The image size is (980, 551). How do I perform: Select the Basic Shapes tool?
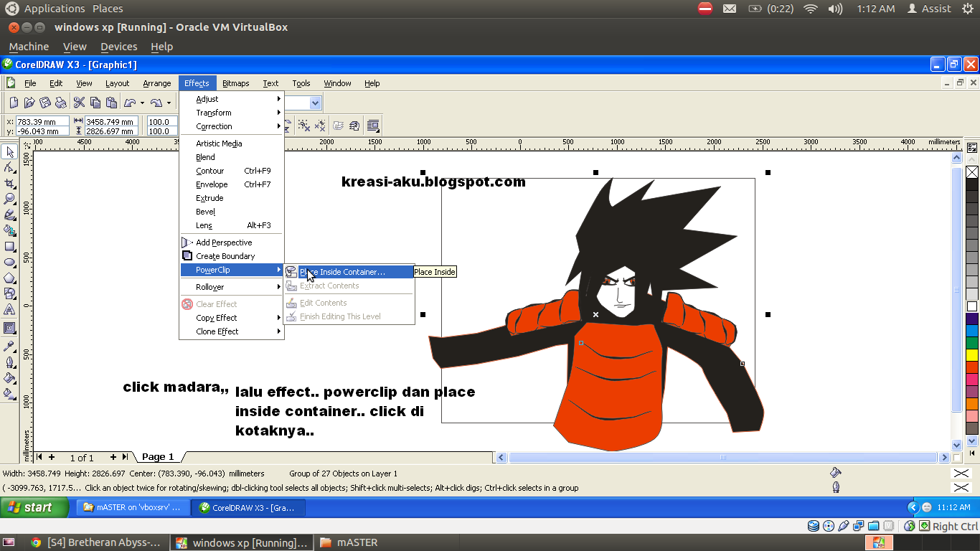10,293
